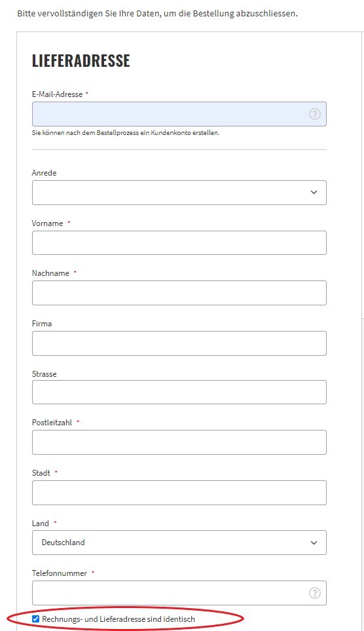Click the LIEFERADRESSE heading
The height and width of the screenshot is (631, 364).
(x=81, y=61)
